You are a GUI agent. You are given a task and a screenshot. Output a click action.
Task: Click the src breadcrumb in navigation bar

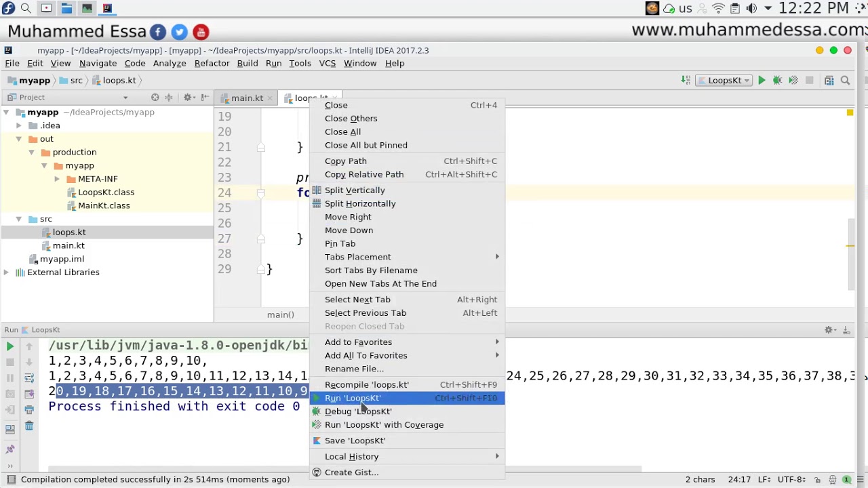(71, 81)
